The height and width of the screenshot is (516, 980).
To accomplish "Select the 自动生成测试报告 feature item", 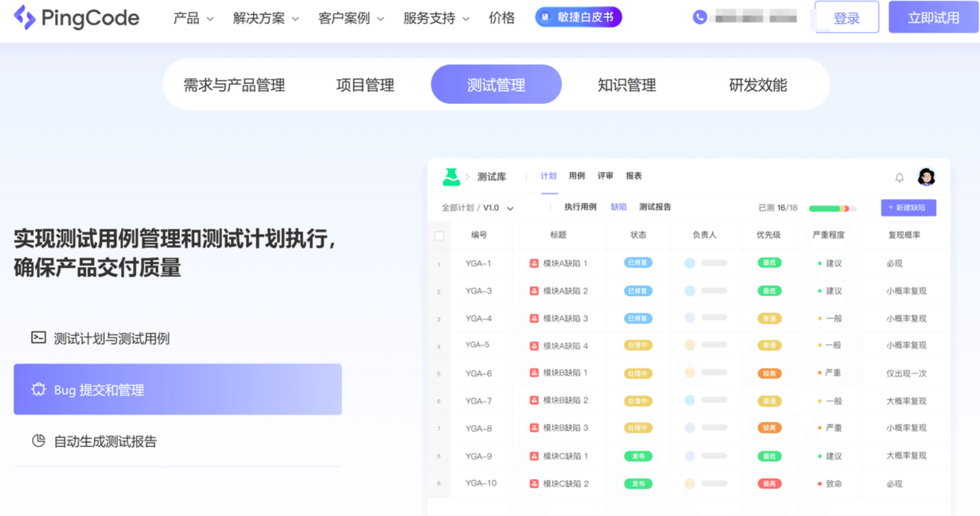I will [177, 441].
